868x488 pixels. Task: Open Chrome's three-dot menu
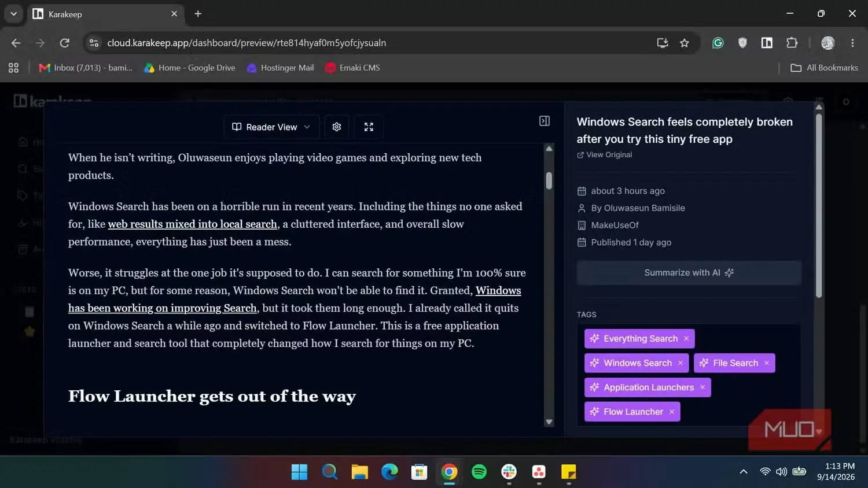point(852,43)
